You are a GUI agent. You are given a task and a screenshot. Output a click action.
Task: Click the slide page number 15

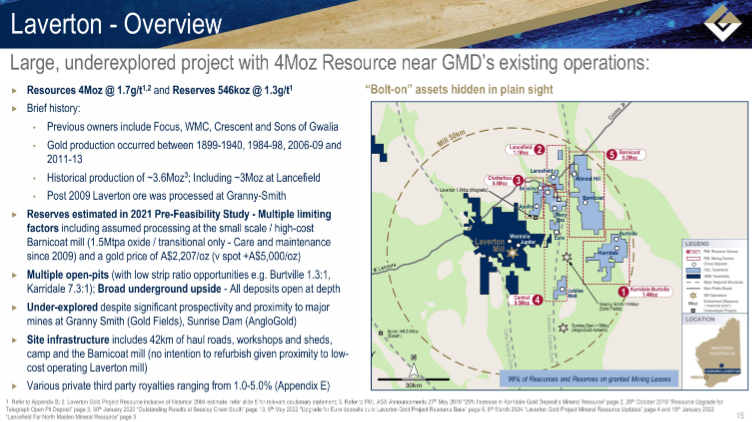tap(738, 414)
